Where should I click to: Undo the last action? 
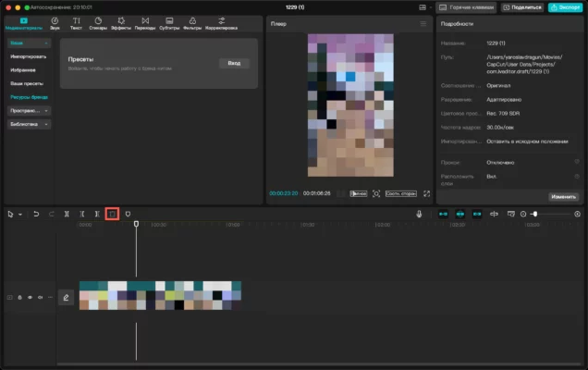tap(36, 214)
